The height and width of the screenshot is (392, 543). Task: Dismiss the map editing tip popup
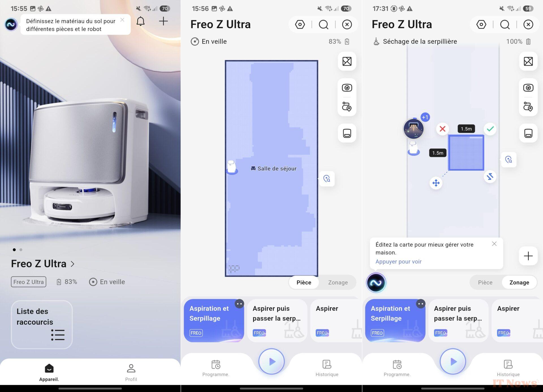[494, 244]
